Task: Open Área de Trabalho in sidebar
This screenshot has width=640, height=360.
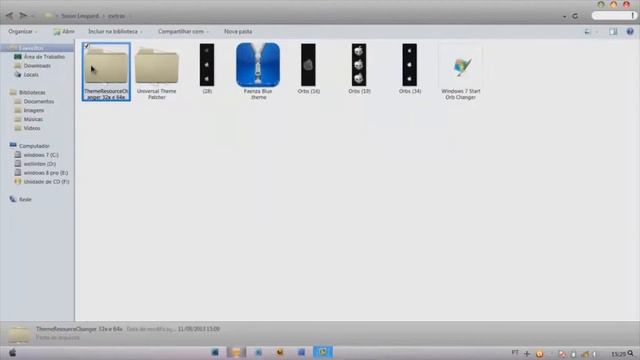Action: point(39,57)
